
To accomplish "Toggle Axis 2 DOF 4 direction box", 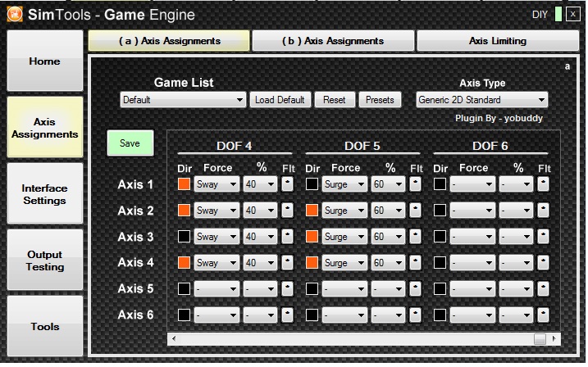I will pyautogui.click(x=184, y=210).
